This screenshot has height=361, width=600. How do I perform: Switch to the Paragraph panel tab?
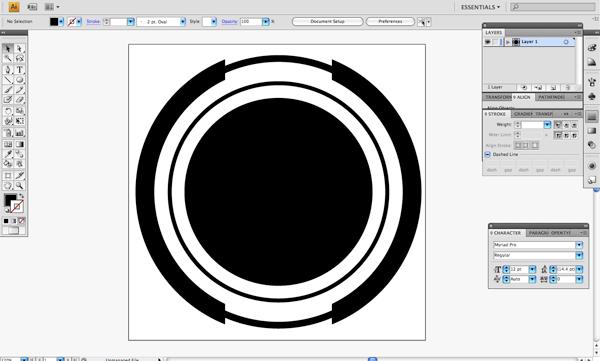pyautogui.click(x=538, y=233)
